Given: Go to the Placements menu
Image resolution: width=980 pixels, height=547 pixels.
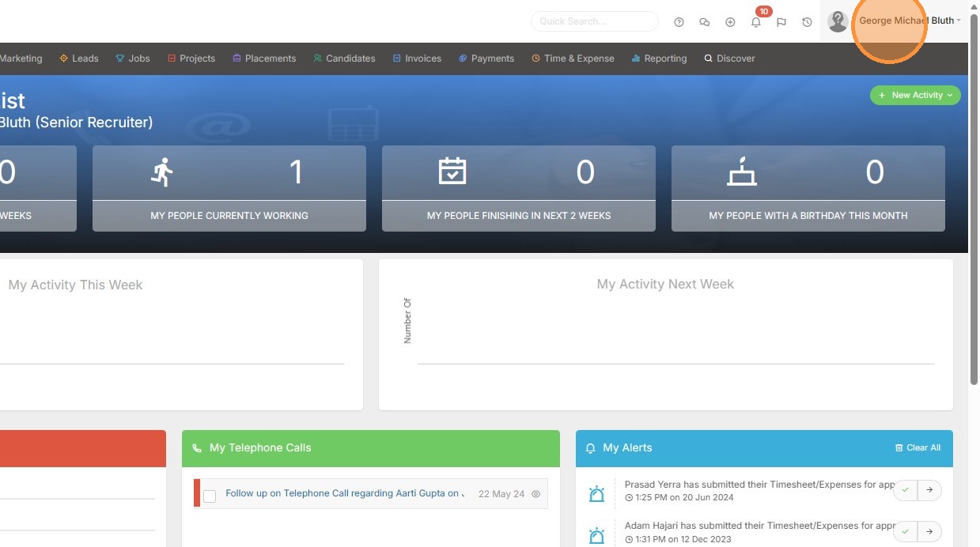Looking at the screenshot, I should 264,58.
